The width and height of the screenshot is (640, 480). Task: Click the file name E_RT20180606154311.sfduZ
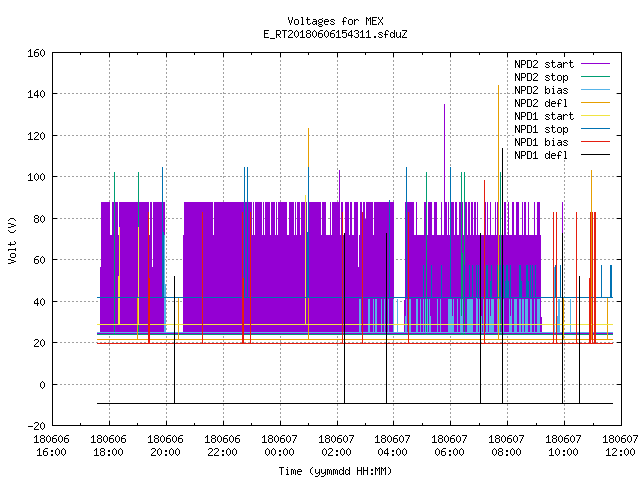point(335,34)
